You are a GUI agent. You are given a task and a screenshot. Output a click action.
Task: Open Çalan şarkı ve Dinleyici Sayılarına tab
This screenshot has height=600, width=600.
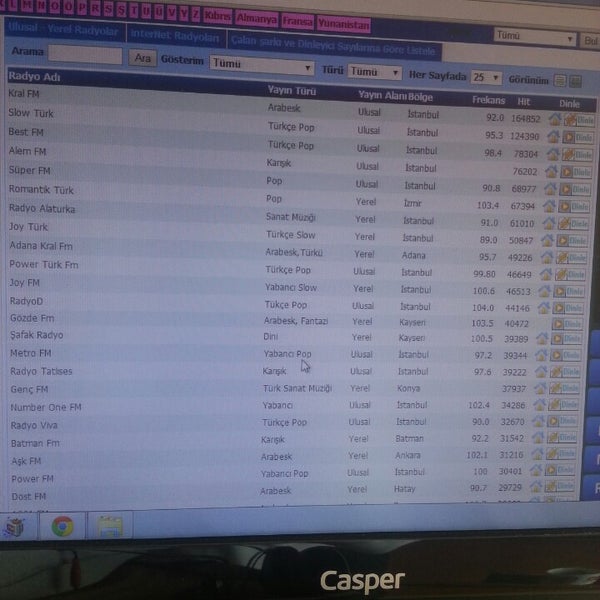(x=334, y=47)
